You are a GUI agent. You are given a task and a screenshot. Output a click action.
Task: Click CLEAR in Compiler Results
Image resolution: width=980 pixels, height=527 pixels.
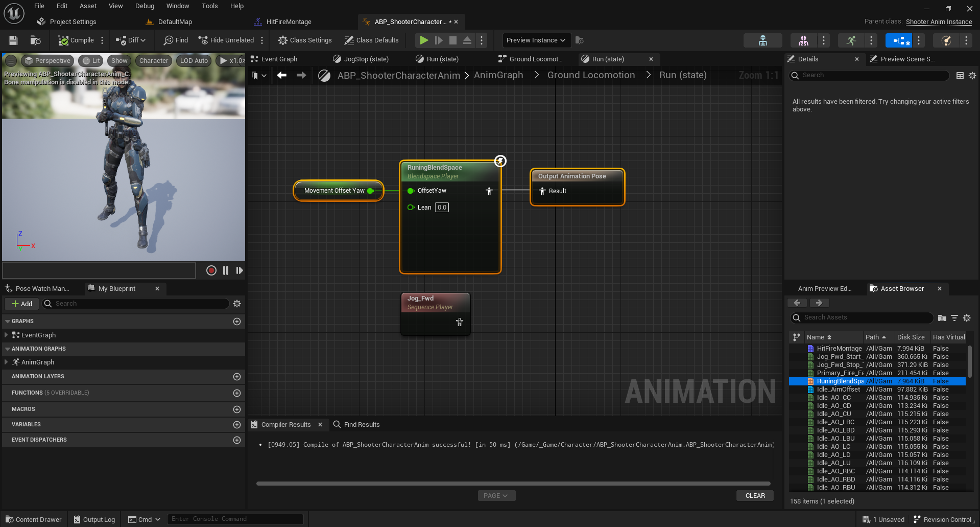(755, 496)
